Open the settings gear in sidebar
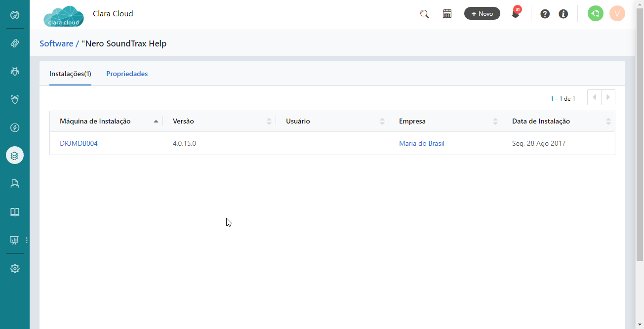This screenshot has width=644, height=329. pyautogui.click(x=15, y=269)
